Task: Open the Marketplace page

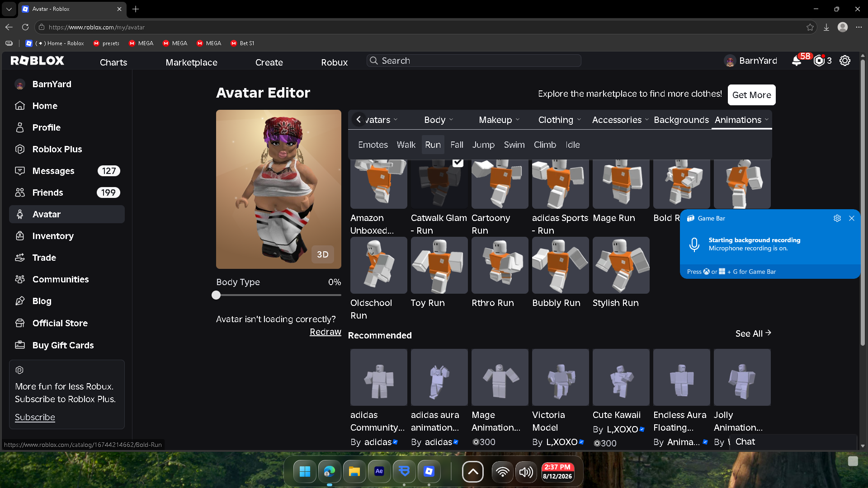Action: coord(191,62)
